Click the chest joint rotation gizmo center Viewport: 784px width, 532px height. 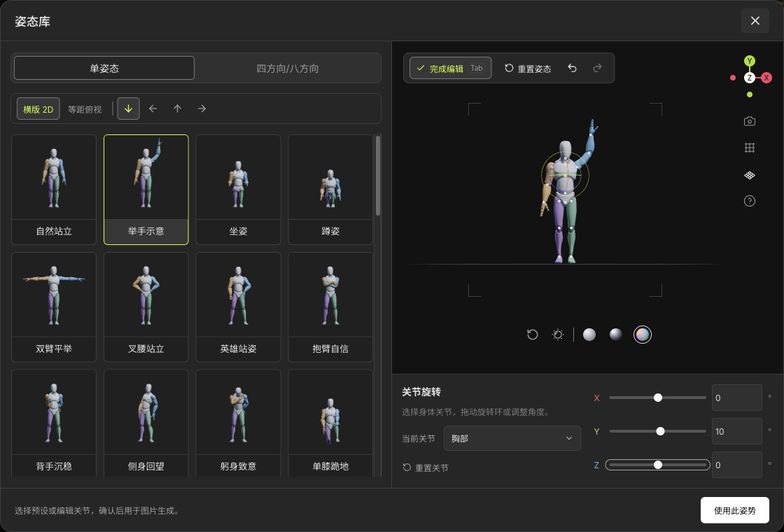(565, 176)
